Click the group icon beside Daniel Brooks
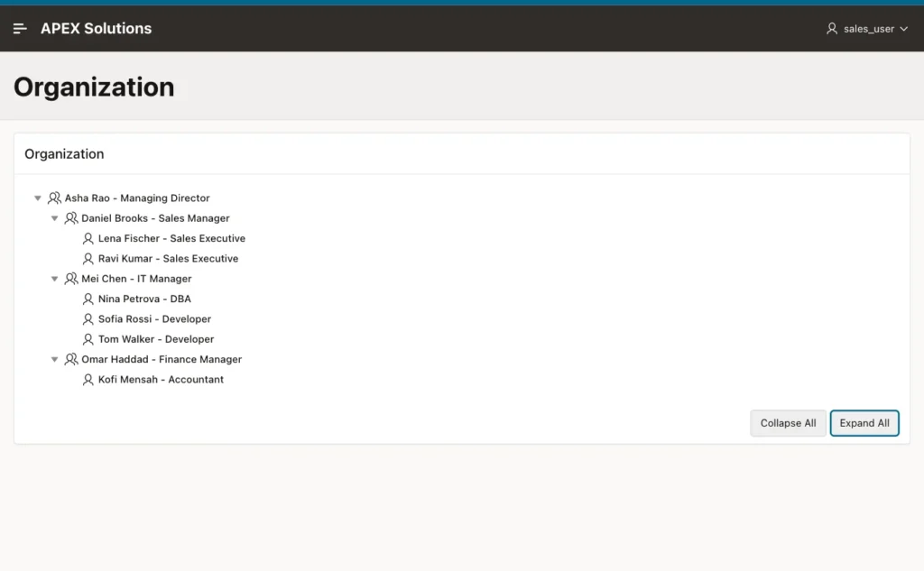The width and height of the screenshot is (924, 571). click(x=70, y=218)
